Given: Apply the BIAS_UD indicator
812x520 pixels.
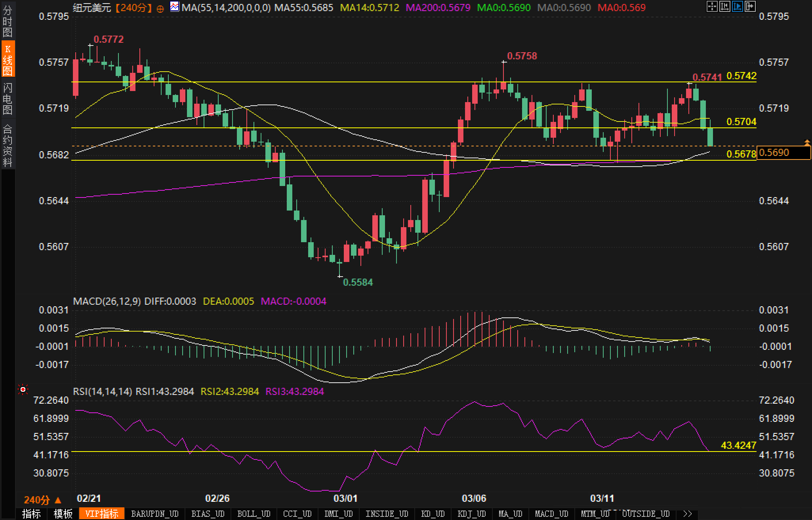Looking at the screenshot, I should [208, 514].
